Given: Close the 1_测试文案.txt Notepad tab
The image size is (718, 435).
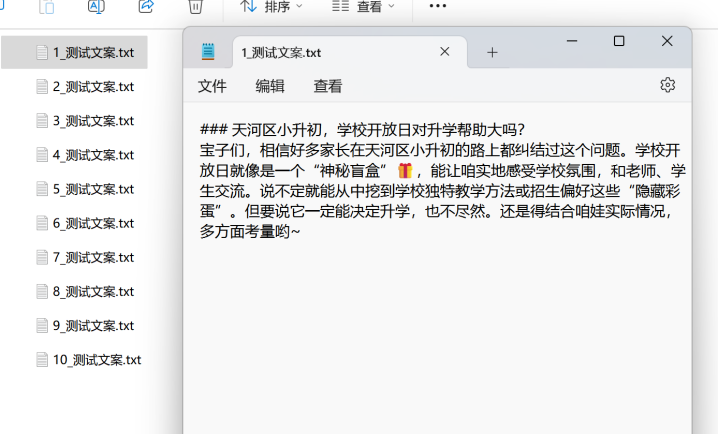Looking at the screenshot, I should pos(445,52).
